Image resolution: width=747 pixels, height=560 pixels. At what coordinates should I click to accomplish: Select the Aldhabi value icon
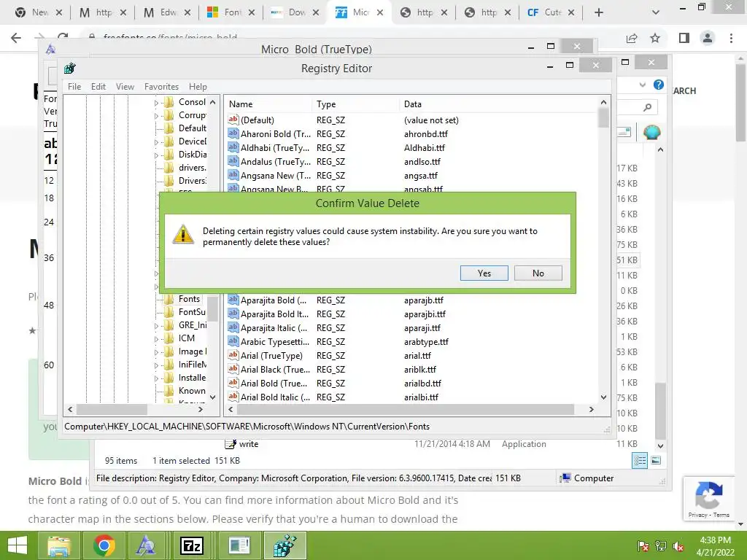[x=233, y=147]
